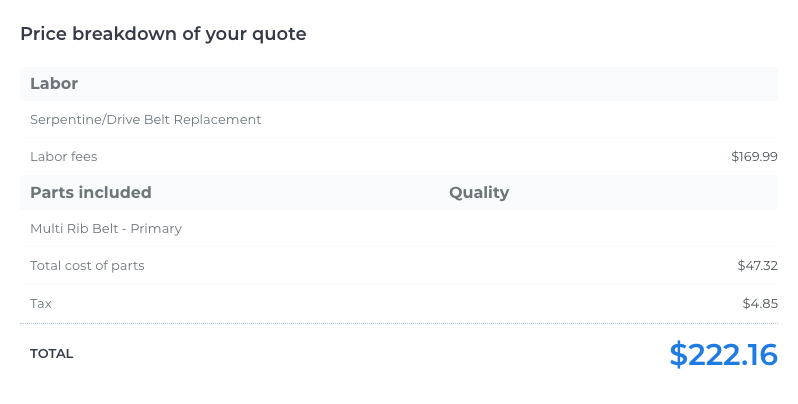
Task: Click the 'Price breakdown of your quote' heading
Action: tap(163, 34)
